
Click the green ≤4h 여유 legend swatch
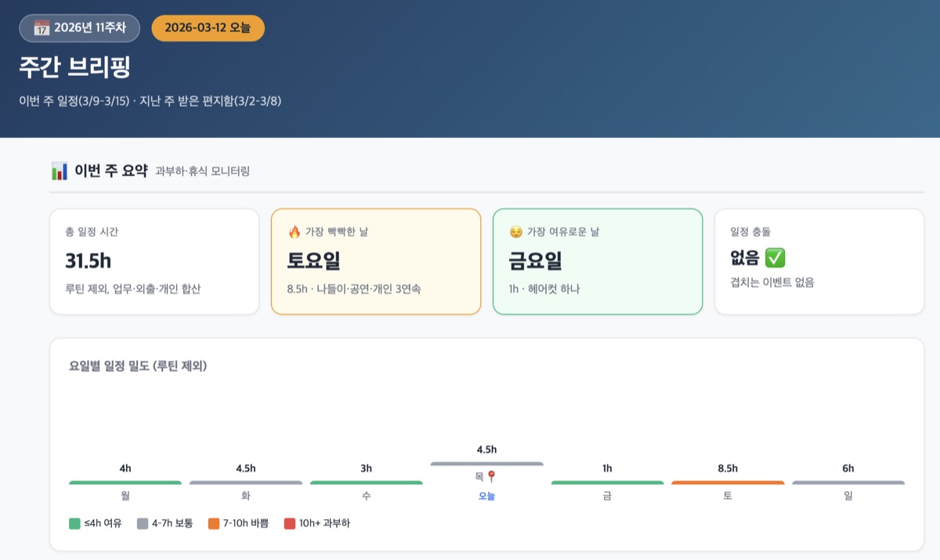(74, 523)
